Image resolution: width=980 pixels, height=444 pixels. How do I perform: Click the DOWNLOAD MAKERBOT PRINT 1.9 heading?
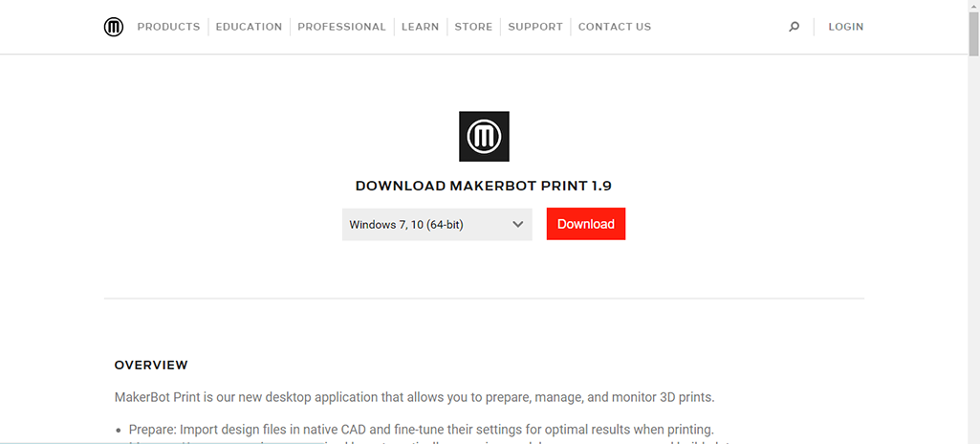pos(484,186)
